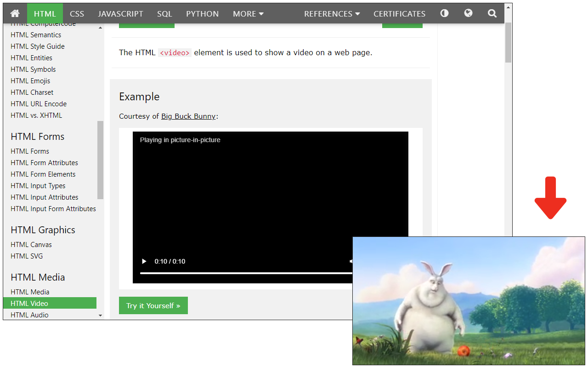Click the Home icon in the navbar
This screenshot has height=368, width=588.
coord(15,13)
